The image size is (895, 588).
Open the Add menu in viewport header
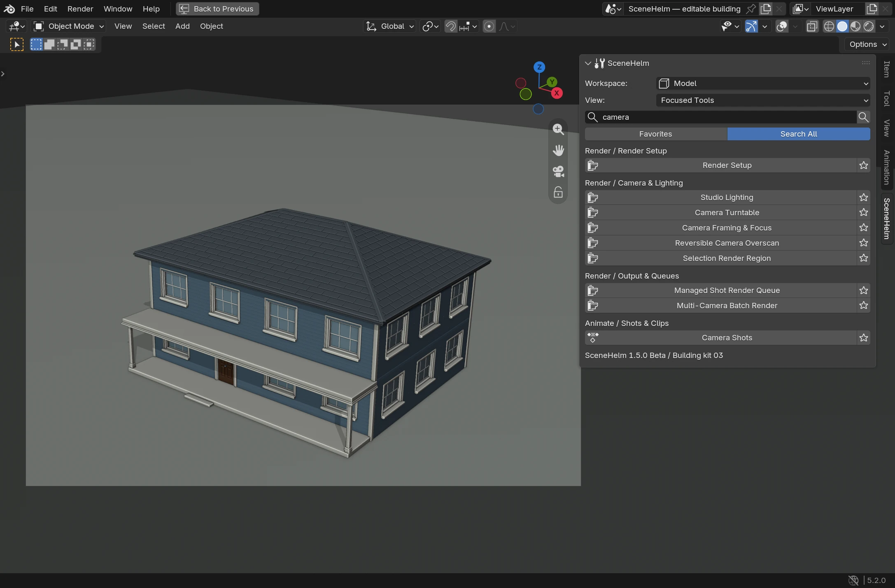pyautogui.click(x=182, y=26)
